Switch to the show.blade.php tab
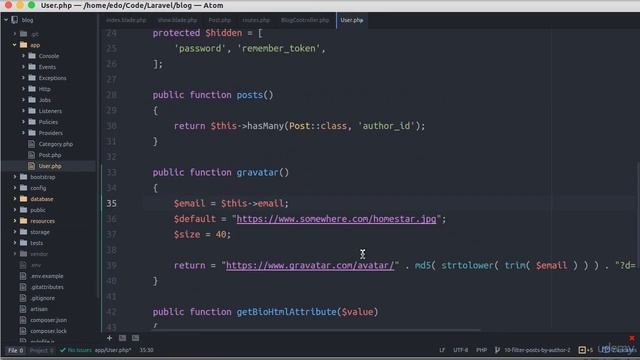Image resolution: width=640 pixels, height=360 pixels. click(177, 20)
